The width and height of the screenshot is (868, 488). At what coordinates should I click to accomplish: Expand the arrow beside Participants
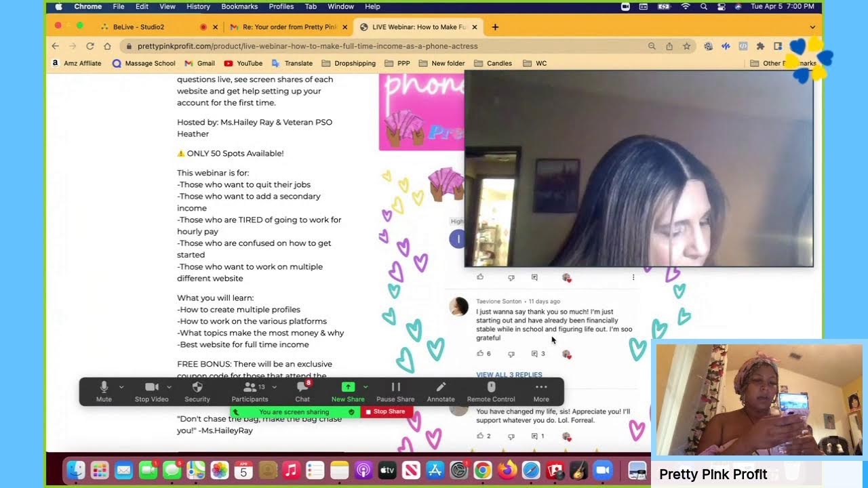point(274,387)
